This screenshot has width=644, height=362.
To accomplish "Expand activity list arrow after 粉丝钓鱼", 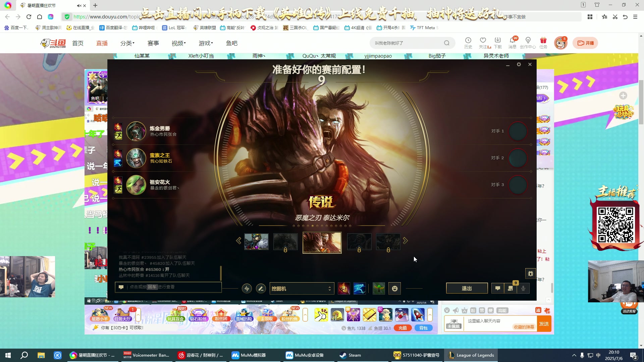I will tap(305, 315).
